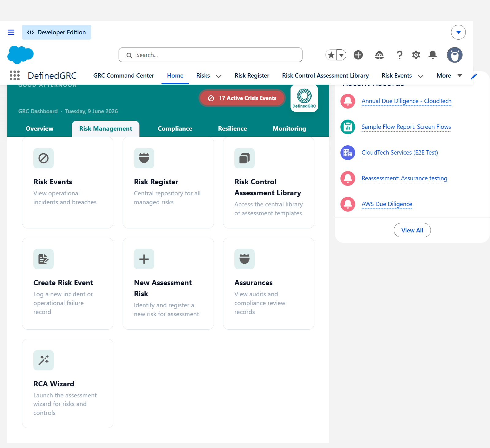Click the Risk Register card title
This screenshot has height=448, width=490.
point(156,182)
